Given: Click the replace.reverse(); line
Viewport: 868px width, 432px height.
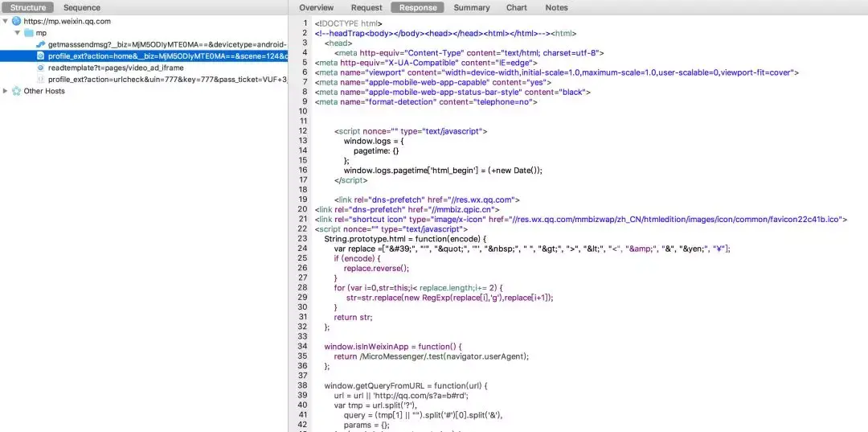Looking at the screenshot, I should (x=376, y=268).
